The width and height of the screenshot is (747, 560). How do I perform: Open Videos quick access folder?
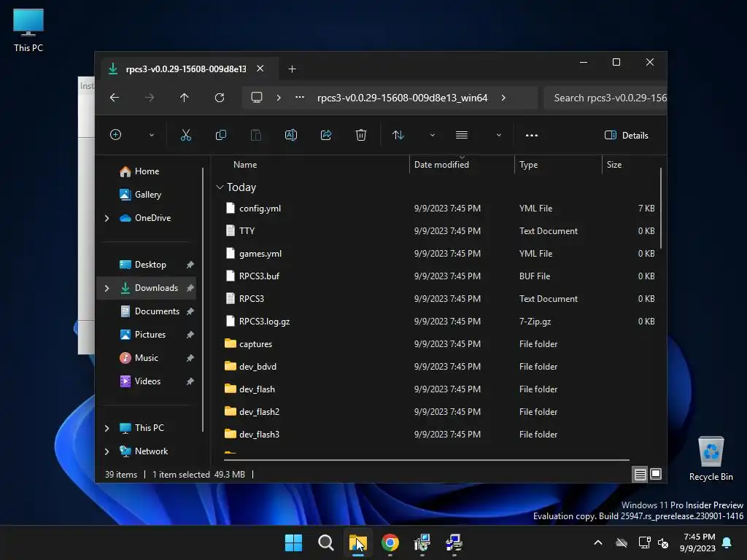pyautogui.click(x=147, y=381)
